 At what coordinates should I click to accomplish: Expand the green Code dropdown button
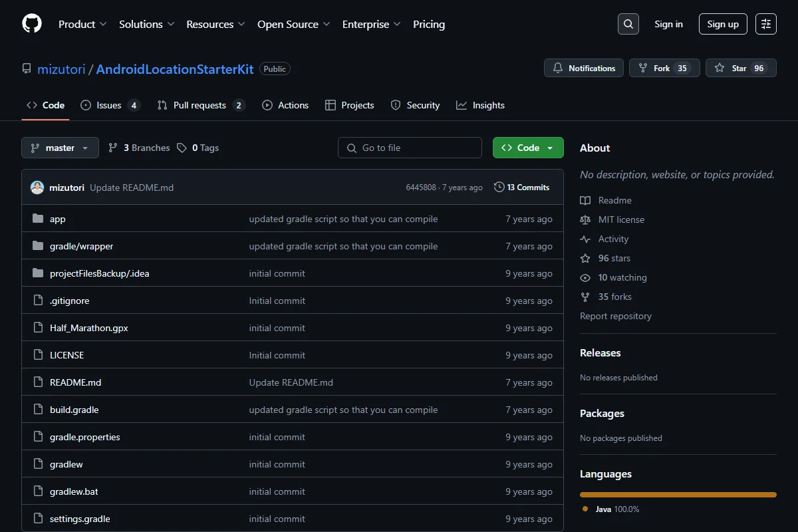point(528,148)
